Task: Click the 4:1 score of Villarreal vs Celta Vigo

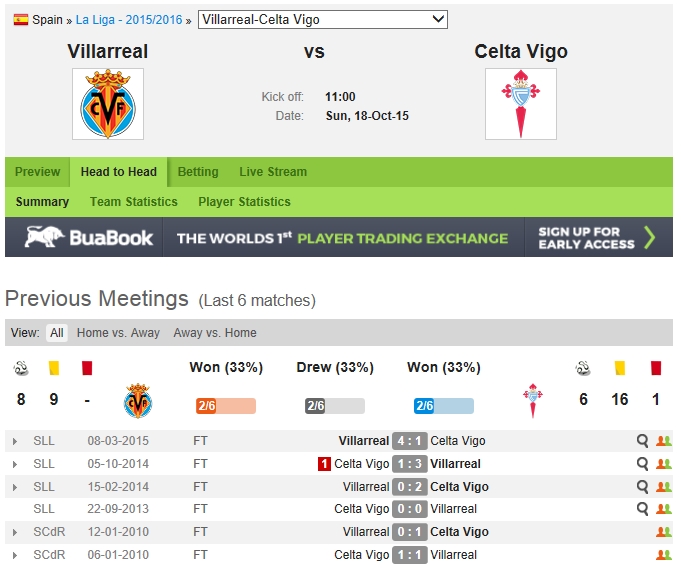Action: pos(410,441)
